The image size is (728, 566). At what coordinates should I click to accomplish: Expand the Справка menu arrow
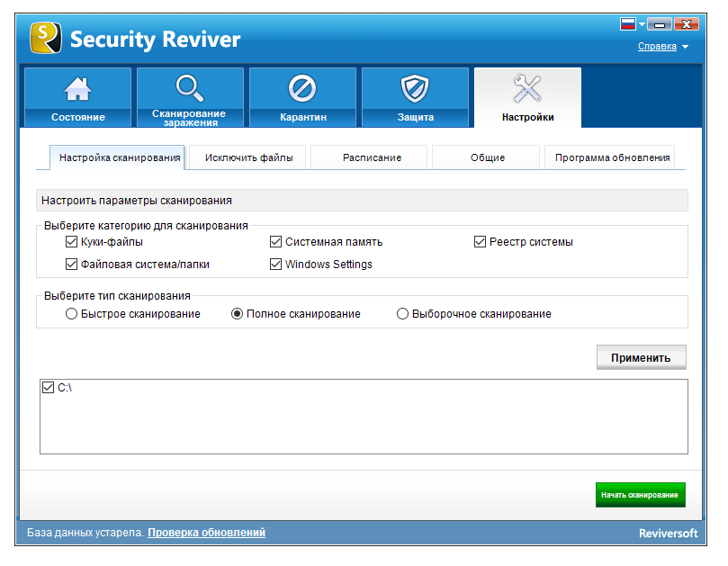pyautogui.click(x=686, y=47)
